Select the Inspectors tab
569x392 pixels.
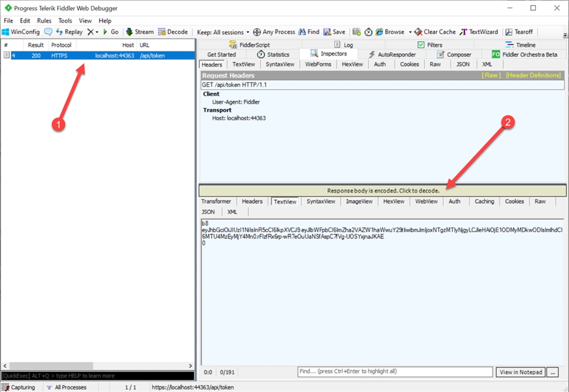(329, 54)
